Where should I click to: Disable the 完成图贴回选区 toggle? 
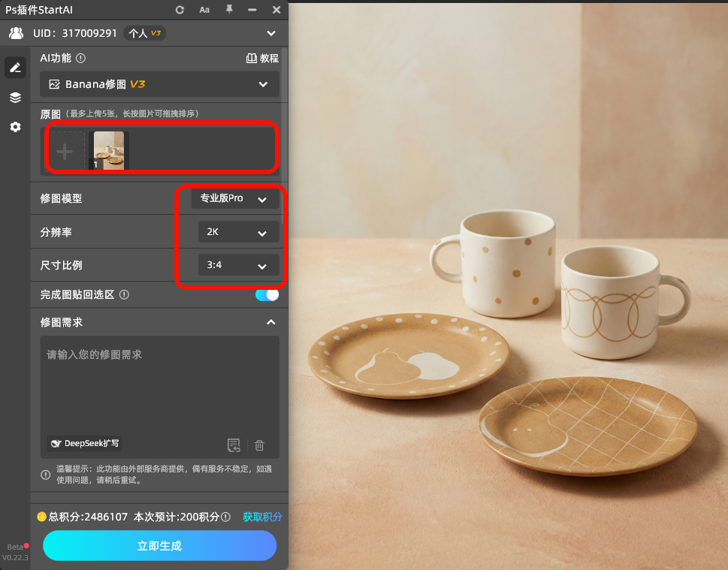[267, 294]
